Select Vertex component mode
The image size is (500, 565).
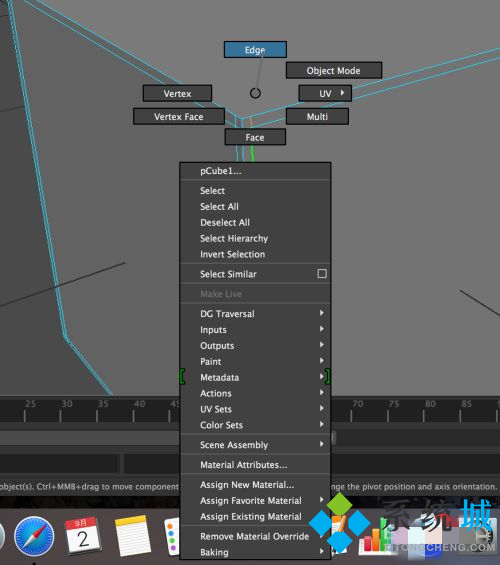(x=177, y=93)
